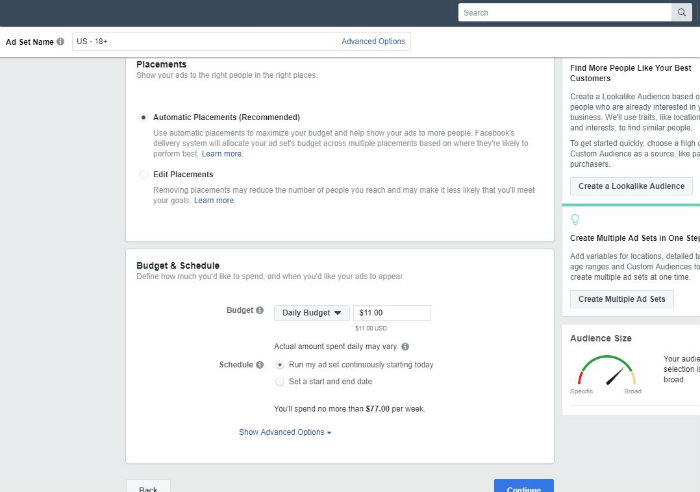Click Create a Lookalike Audience button
Image resolution: width=700 pixels, height=492 pixels.
tap(631, 186)
